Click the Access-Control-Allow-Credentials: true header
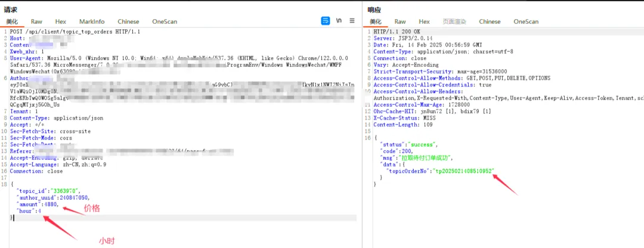 [432, 85]
